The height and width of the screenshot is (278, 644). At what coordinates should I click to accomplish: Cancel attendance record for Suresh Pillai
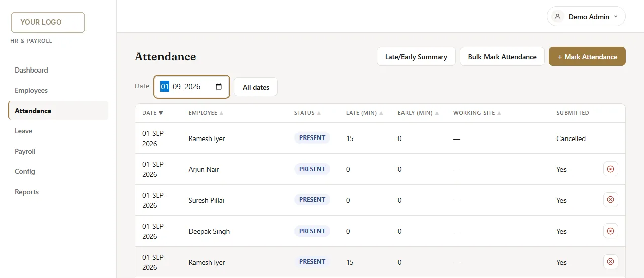click(x=610, y=200)
